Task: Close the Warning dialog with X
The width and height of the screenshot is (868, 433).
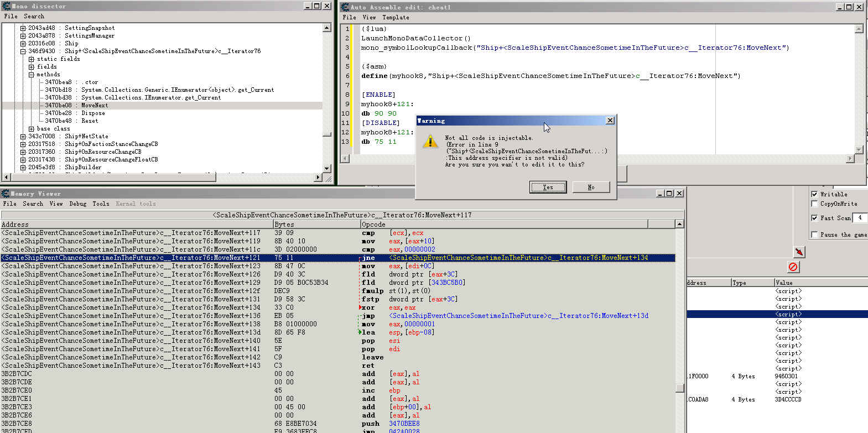Action: click(610, 121)
